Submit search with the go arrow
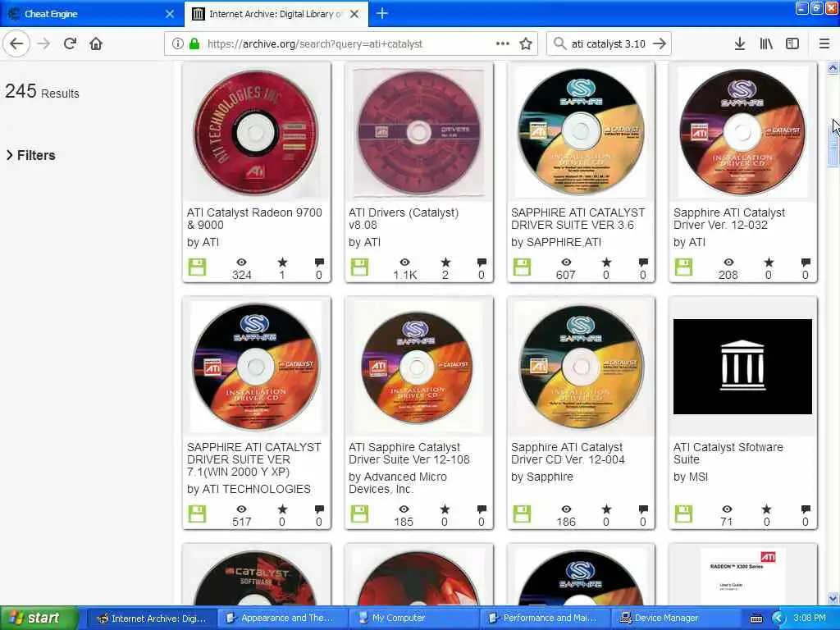This screenshot has height=630, width=840. click(660, 44)
